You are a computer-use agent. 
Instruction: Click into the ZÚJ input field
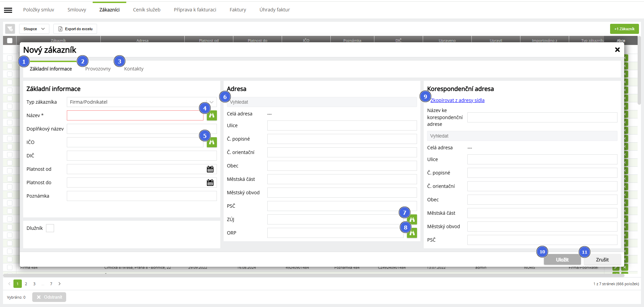335,219
